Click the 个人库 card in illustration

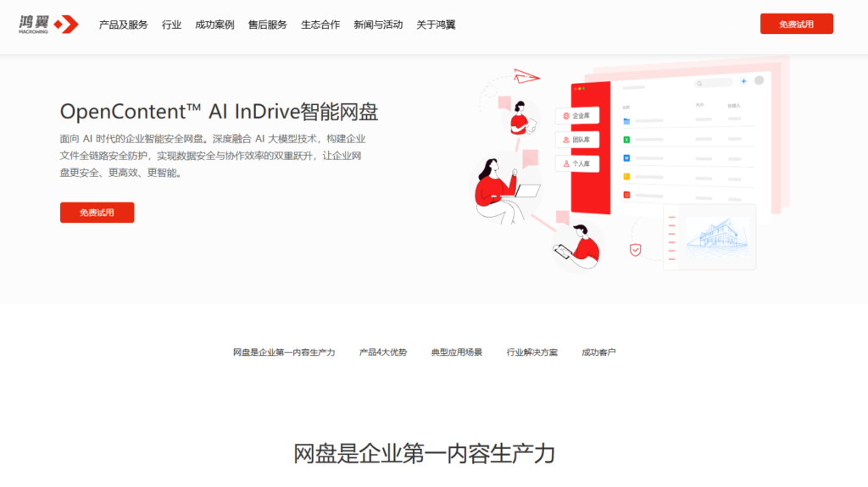[x=576, y=163]
